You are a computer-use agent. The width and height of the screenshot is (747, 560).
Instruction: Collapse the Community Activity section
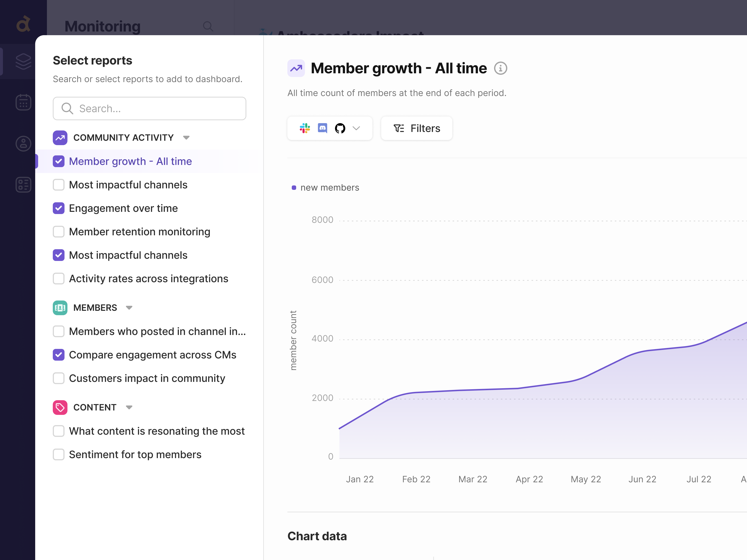click(x=186, y=138)
